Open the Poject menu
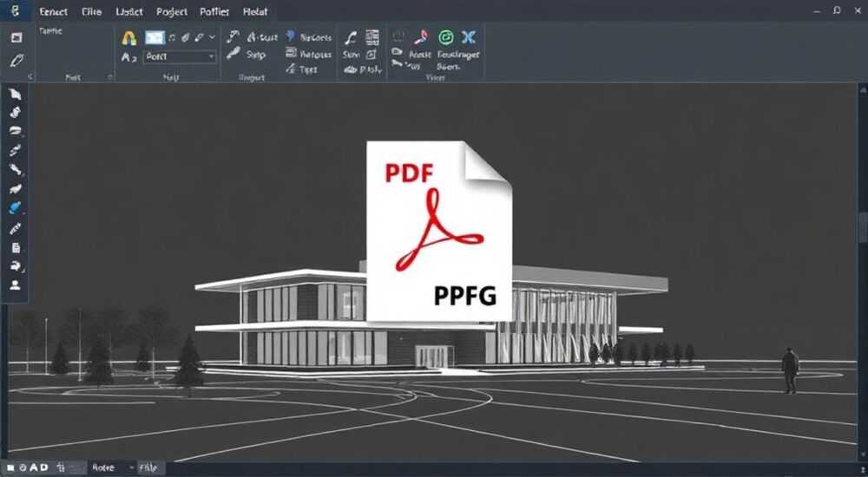This screenshot has width=868, height=477. (x=172, y=11)
